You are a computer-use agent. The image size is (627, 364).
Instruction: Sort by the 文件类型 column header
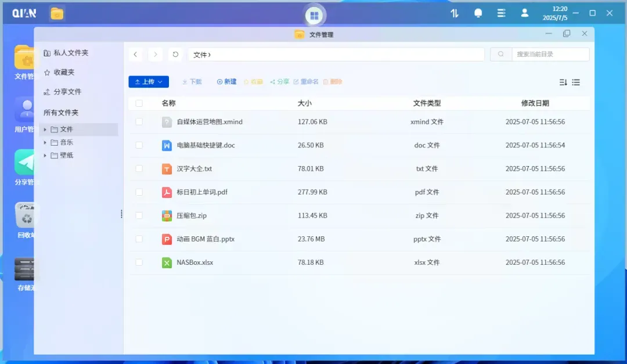pos(427,103)
